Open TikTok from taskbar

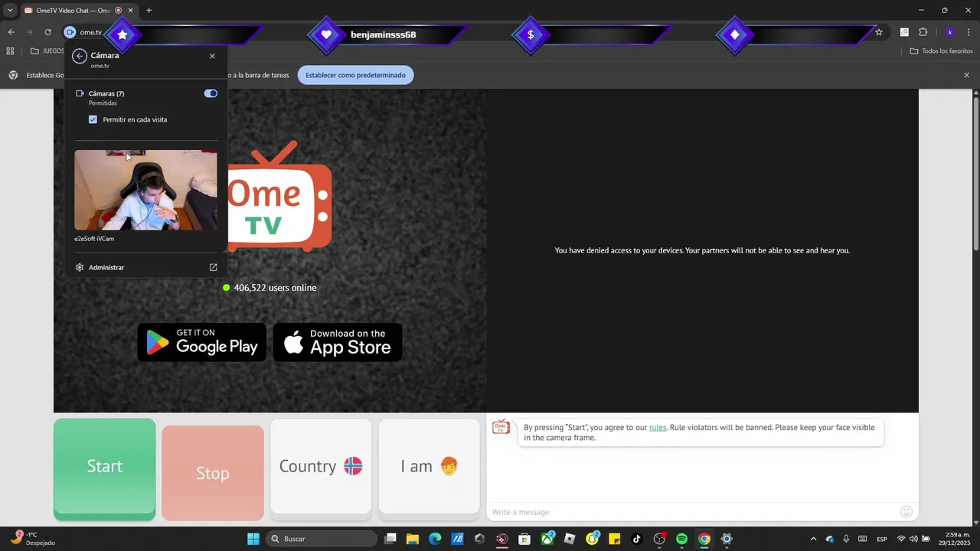637,539
